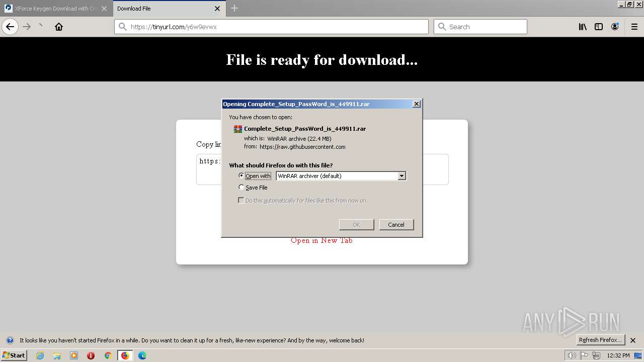Viewport: 644px width, 362px height.
Task: Click the Complete_Setup_PassWord_is_449911.rar file name
Action: coord(305,129)
